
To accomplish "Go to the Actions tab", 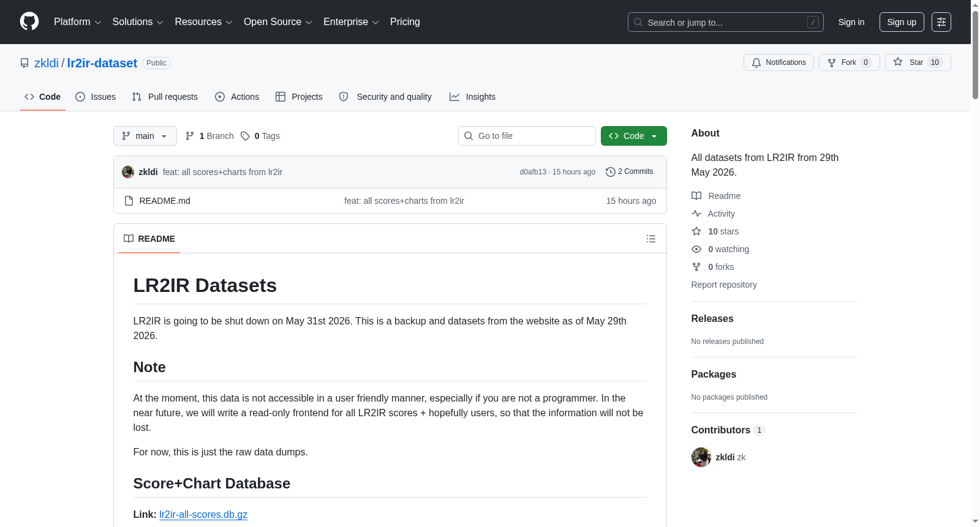I will 237,97.
